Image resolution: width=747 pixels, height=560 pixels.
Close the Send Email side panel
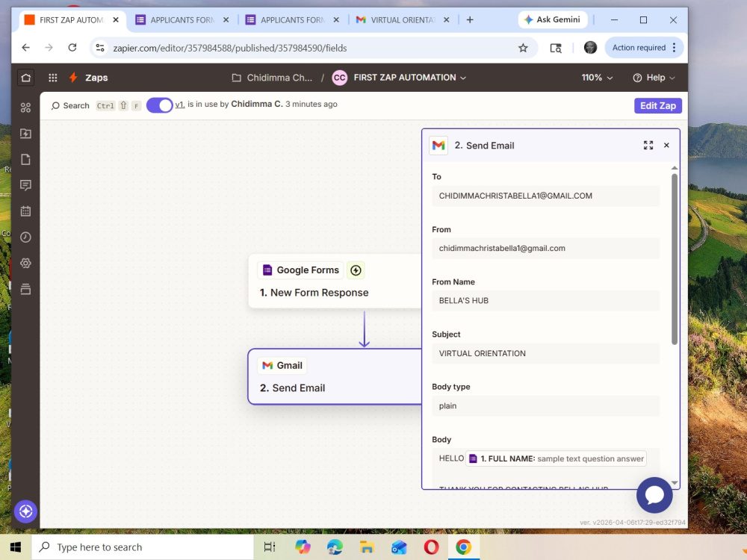point(666,146)
